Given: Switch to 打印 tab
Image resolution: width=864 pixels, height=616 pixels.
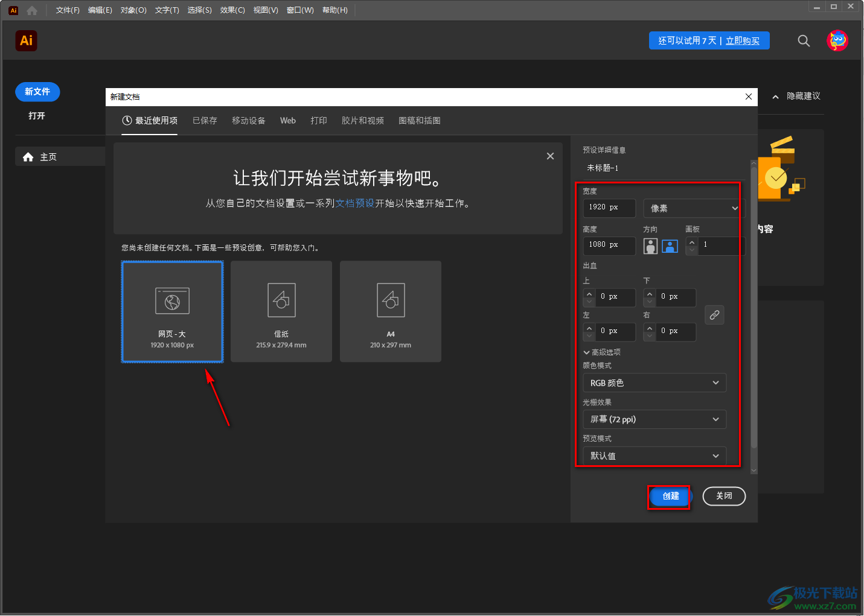Looking at the screenshot, I should pos(319,121).
